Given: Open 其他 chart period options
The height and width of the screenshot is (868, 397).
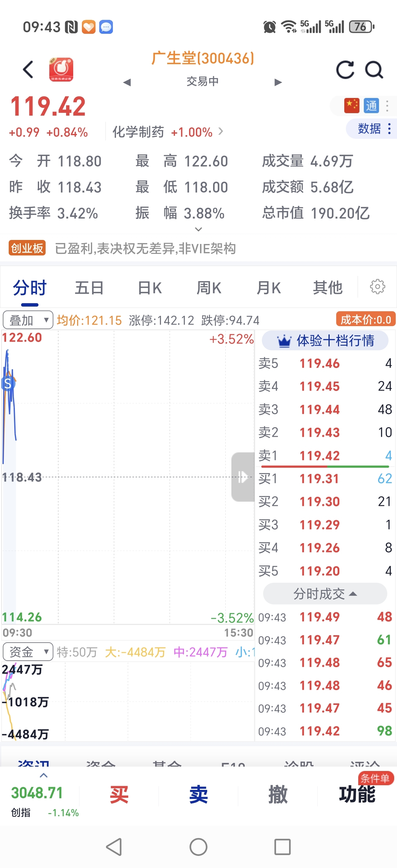Looking at the screenshot, I should [328, 288].
